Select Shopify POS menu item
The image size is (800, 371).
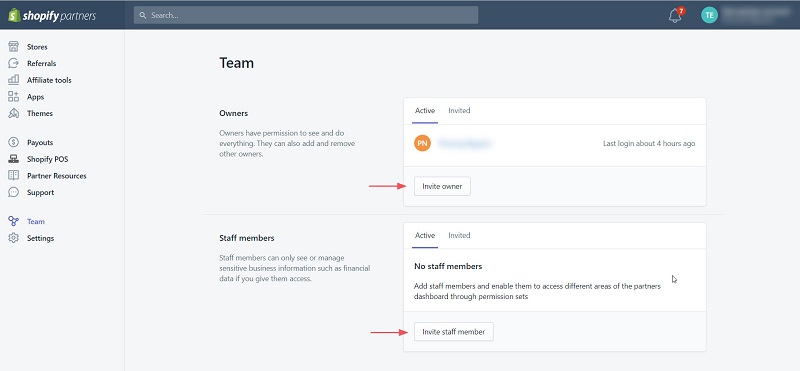coord(47,159)
